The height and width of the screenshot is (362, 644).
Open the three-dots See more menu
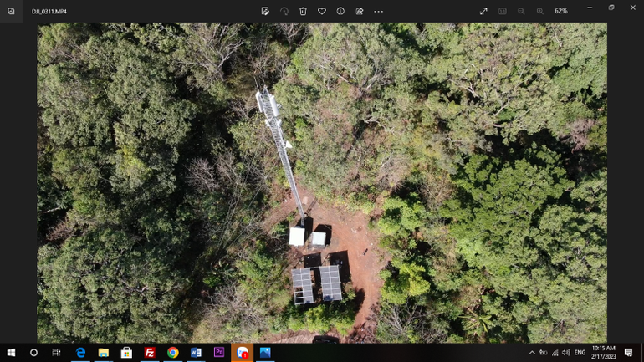(x=379, y=11)
